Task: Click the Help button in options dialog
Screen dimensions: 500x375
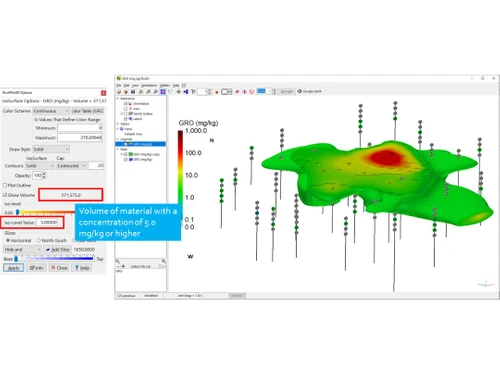Action: coord(82,268)
